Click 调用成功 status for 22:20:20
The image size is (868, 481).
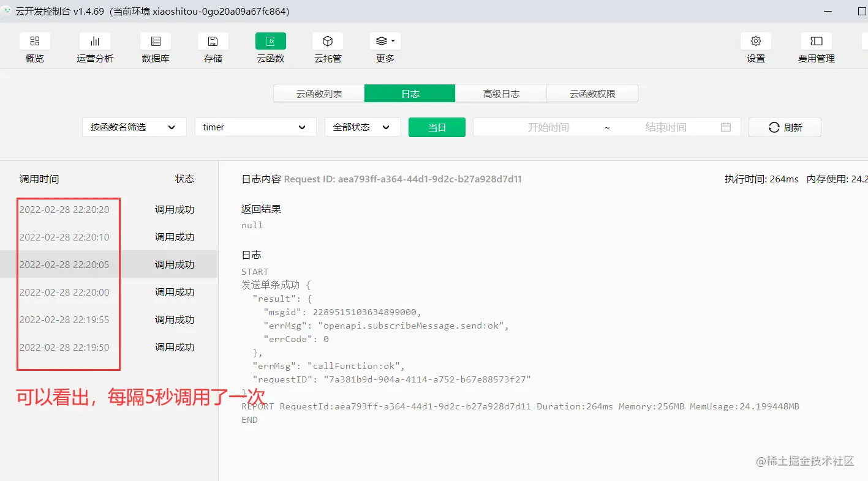(x=175, y=209)
